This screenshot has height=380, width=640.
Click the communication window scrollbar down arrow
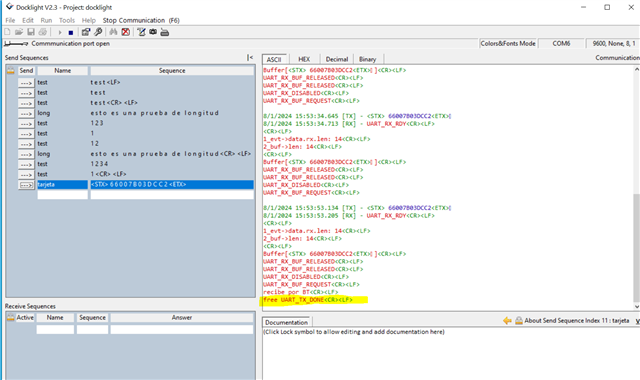636,307
